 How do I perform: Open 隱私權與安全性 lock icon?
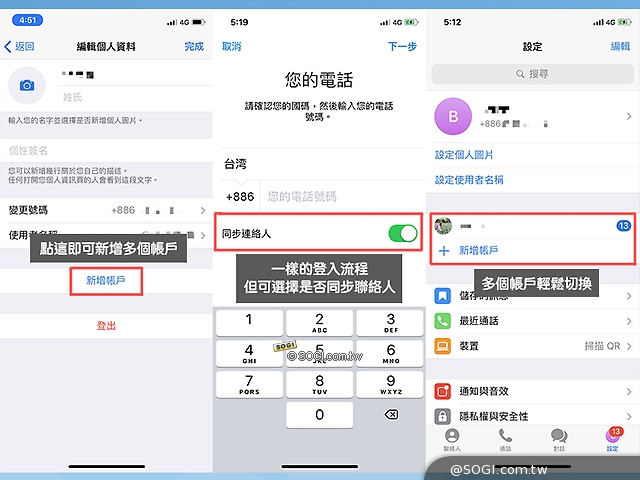click(443, 416)
